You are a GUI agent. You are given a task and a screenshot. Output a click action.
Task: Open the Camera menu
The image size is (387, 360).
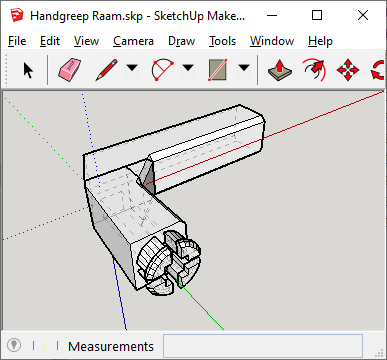[x=133, y=41]
